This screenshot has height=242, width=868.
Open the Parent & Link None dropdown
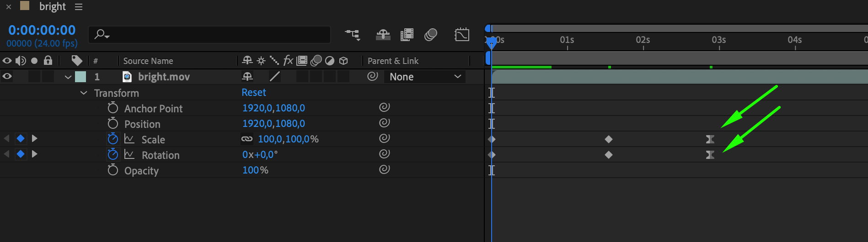pyautogui.click(x=425, y=77)
